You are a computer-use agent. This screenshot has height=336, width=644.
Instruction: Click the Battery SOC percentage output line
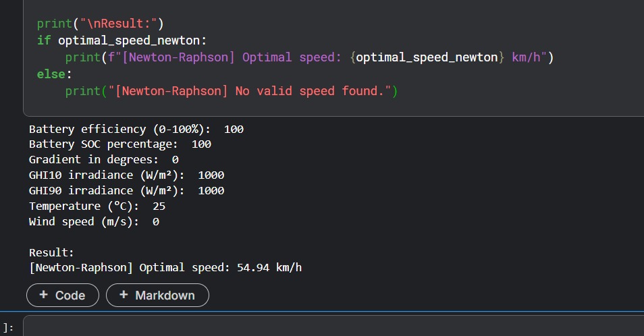click(119, 144)
